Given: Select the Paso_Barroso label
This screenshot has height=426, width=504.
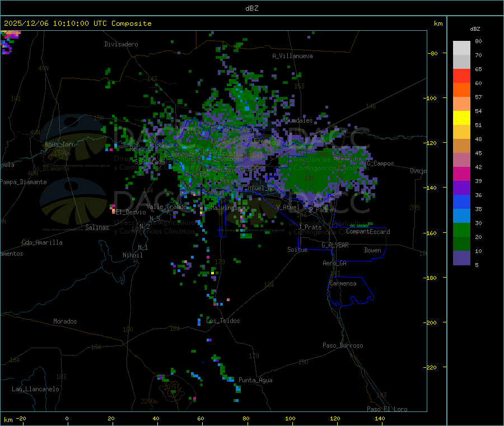Looking at the screenshot, I should click(x=343, y=345).
